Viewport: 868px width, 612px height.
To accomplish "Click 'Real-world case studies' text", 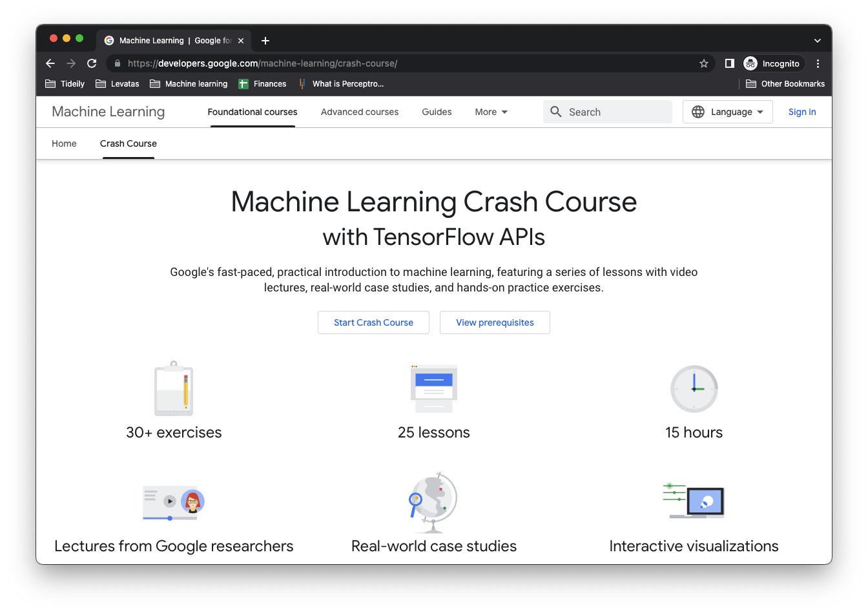I will click(x=434, y=546).
